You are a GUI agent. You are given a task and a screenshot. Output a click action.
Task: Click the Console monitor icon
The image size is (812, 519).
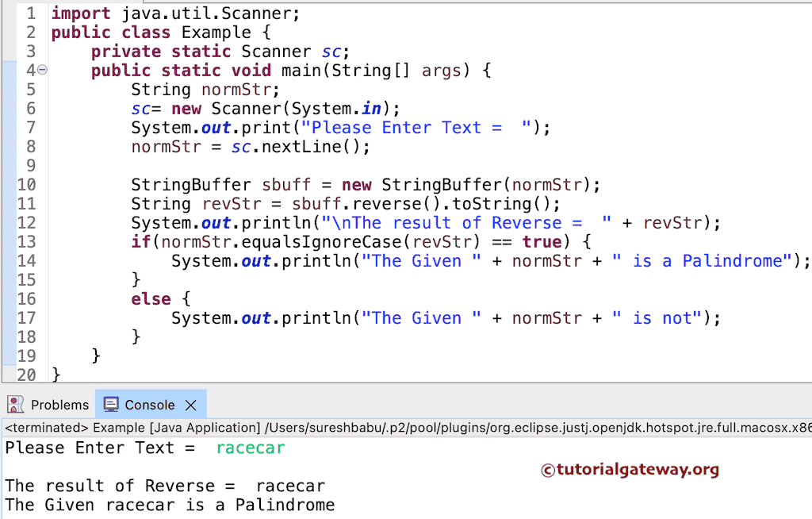(x=111, y=405)
